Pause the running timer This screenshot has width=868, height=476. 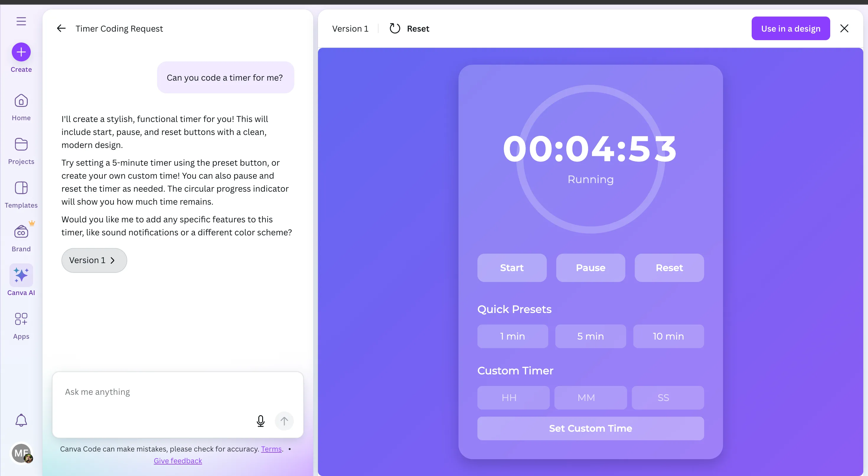pos(590,268)
